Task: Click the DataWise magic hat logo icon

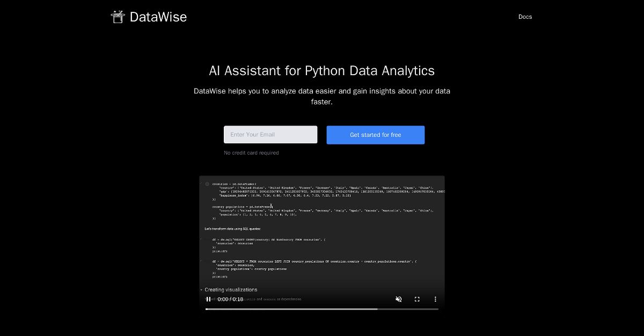Action: pyautogui.click(x=118, y=17)
